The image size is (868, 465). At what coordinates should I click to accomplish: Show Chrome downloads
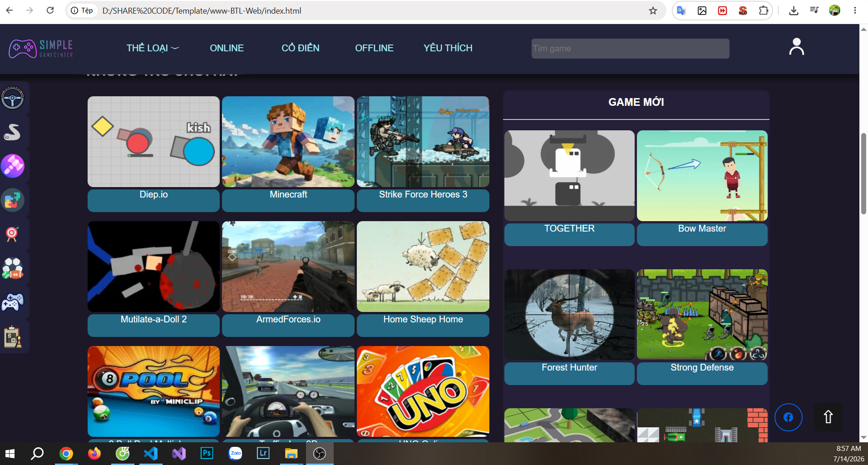(x=794, y=10)
